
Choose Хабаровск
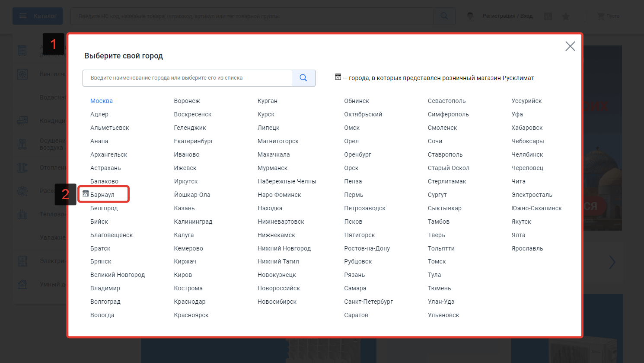pos(527,128)
